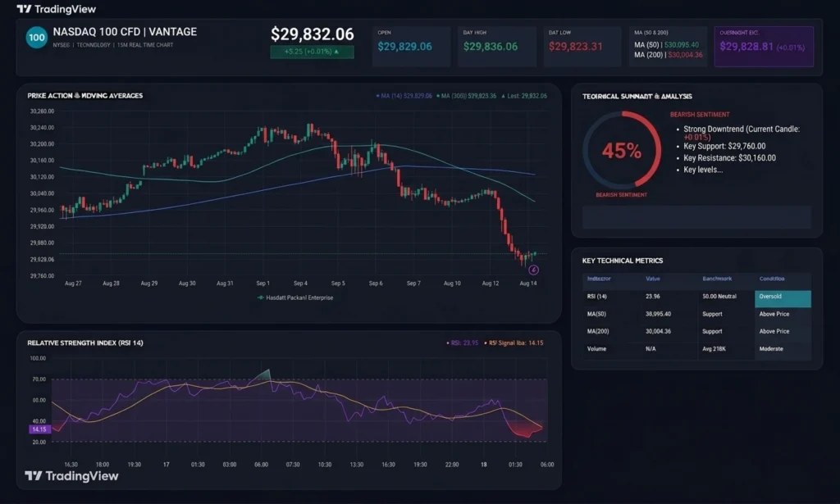Click the Strong Downtrend bullet point
Image resolution: width=840 pixels, height=504 pixels.
742,133
